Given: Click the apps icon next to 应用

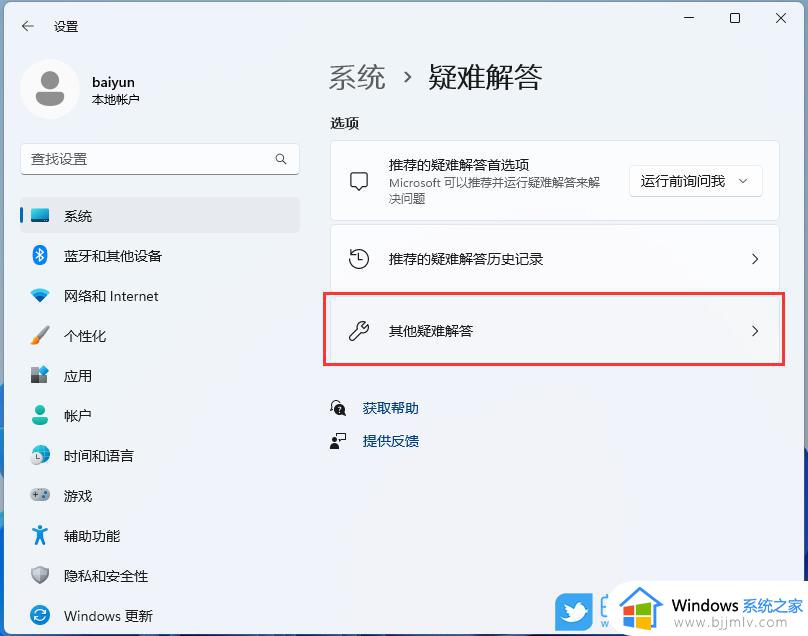Looking at the screenshot, I should tap(40, 375).
